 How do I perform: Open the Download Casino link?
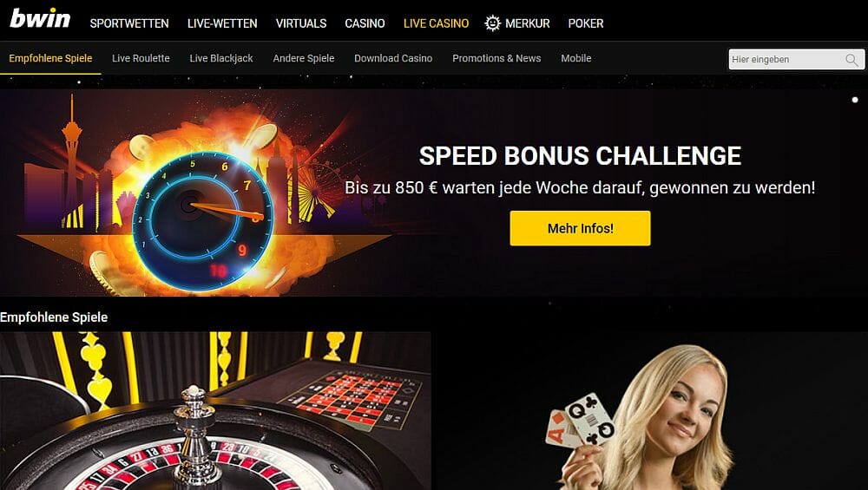pyautogui.click(x=393, y=58)
